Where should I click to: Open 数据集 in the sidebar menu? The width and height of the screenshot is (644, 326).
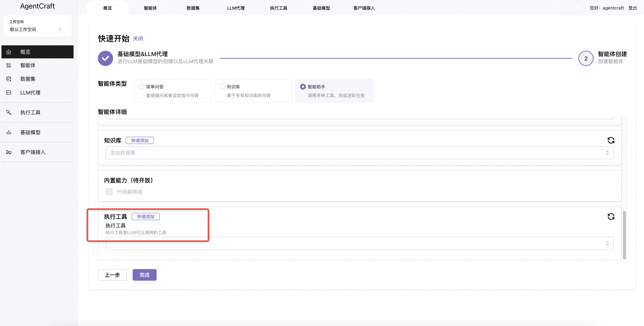(38, 79)
